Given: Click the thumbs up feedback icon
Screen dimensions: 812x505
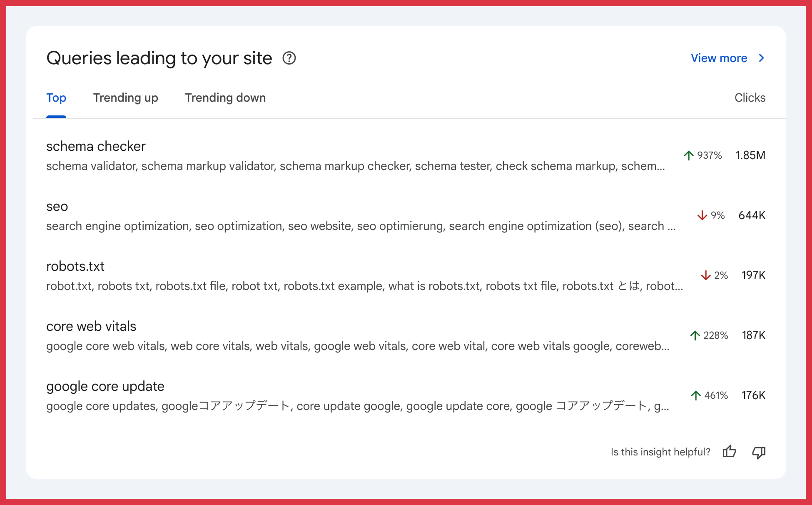Looking at the screenshot, I should click(730, 452).
